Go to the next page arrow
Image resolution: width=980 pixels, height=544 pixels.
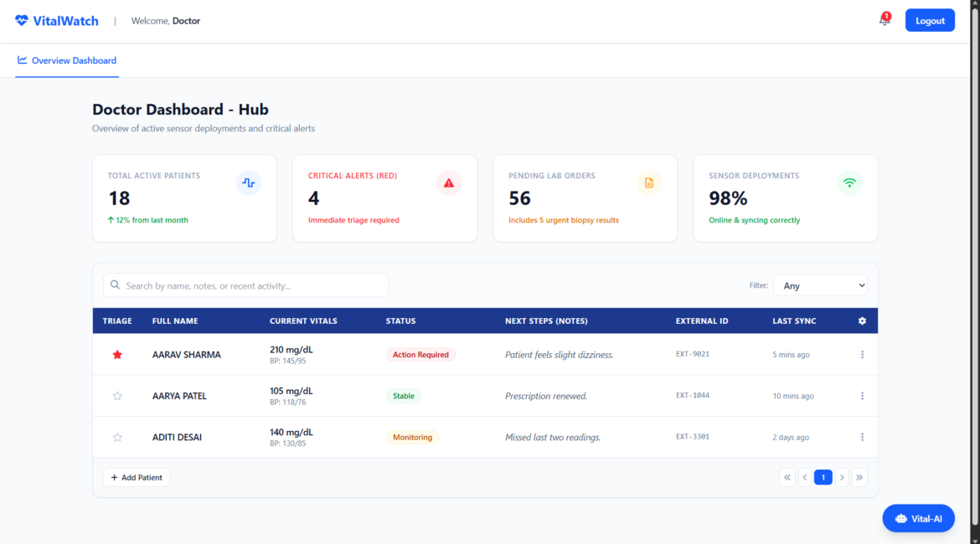tap(842, 477)
